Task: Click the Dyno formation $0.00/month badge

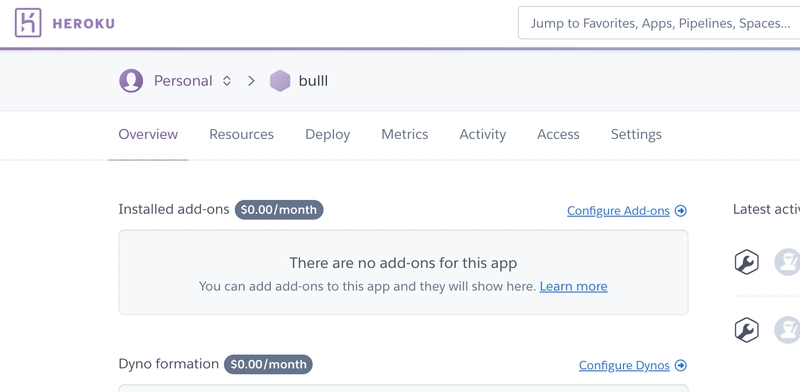Action: (268, 364)
